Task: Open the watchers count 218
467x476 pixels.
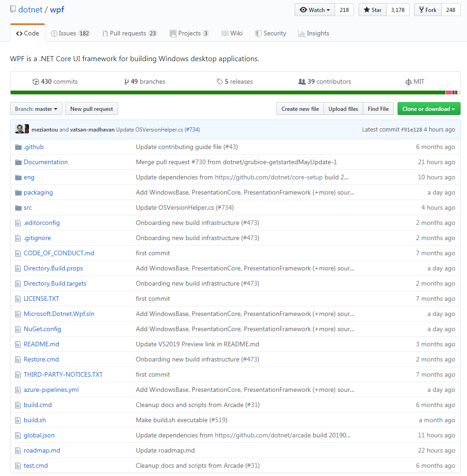Action: [x=344, y=10]
